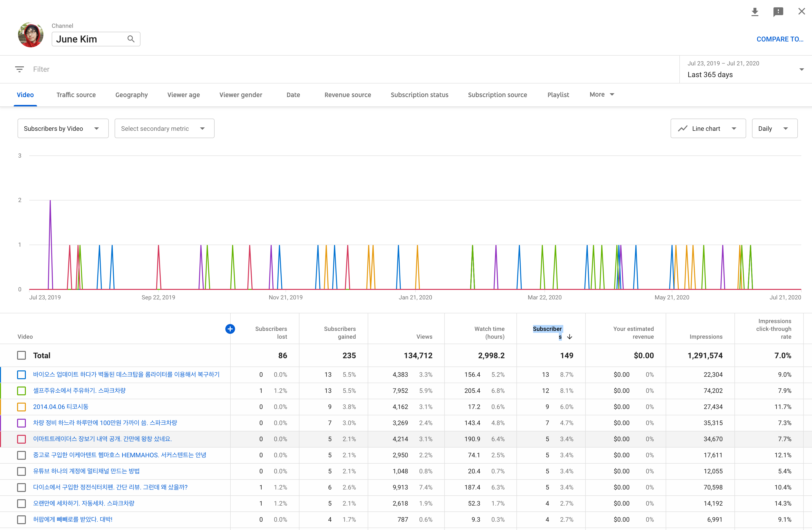This screenshot has width=812, height=530.
Task: Open the send feedback icon
Action: 778,12
